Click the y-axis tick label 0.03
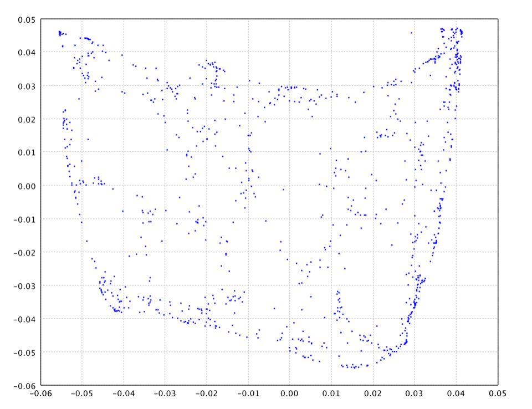This screenshot has height=409, width=532. click(x=27, y=86)
